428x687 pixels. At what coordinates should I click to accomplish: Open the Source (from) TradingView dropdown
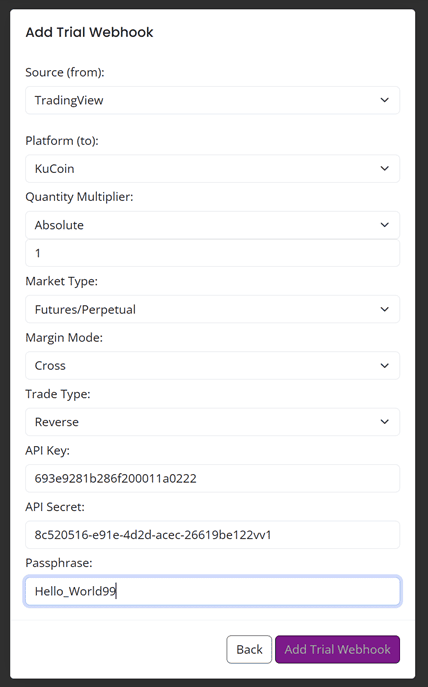(212, 100)
